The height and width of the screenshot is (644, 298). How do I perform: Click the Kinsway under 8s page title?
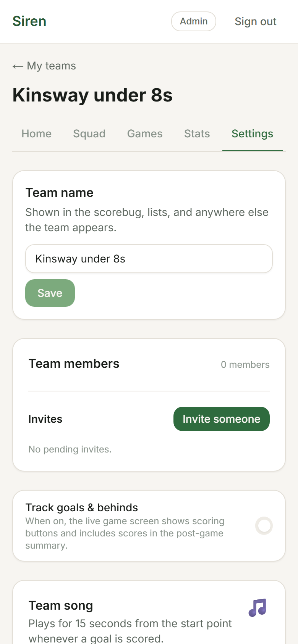(92, 95)
